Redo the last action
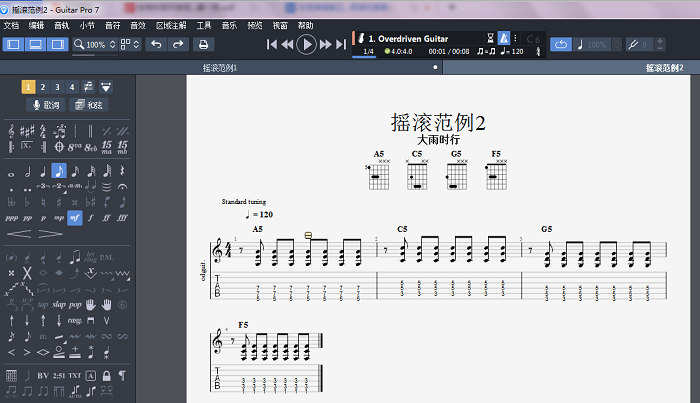Image resolution: width=700 pixels, height=403 pixels. point(178,44)
